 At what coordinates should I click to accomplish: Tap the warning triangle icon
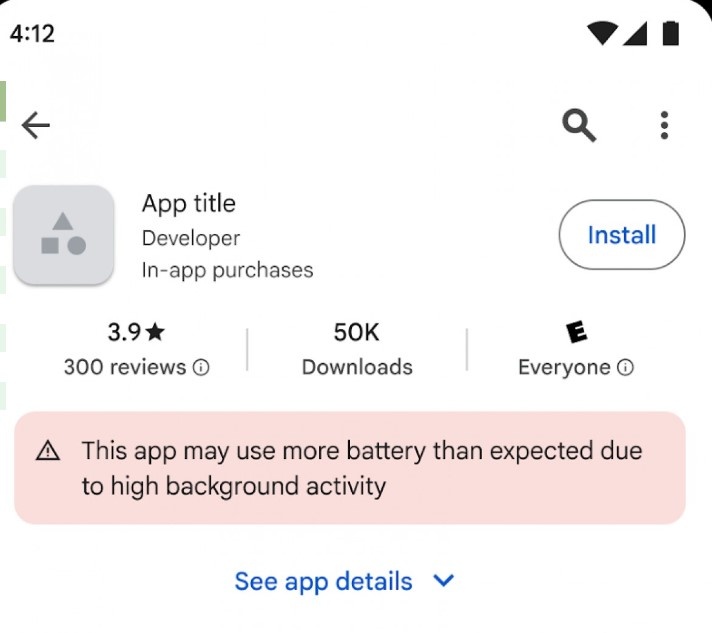(48, 451)
